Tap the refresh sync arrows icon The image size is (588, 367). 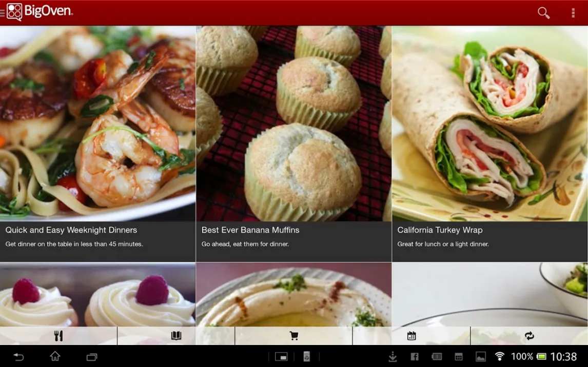point(529,336)
